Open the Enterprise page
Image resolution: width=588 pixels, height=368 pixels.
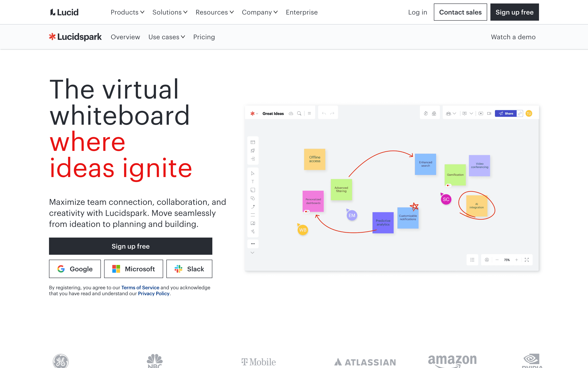point(302,12)
